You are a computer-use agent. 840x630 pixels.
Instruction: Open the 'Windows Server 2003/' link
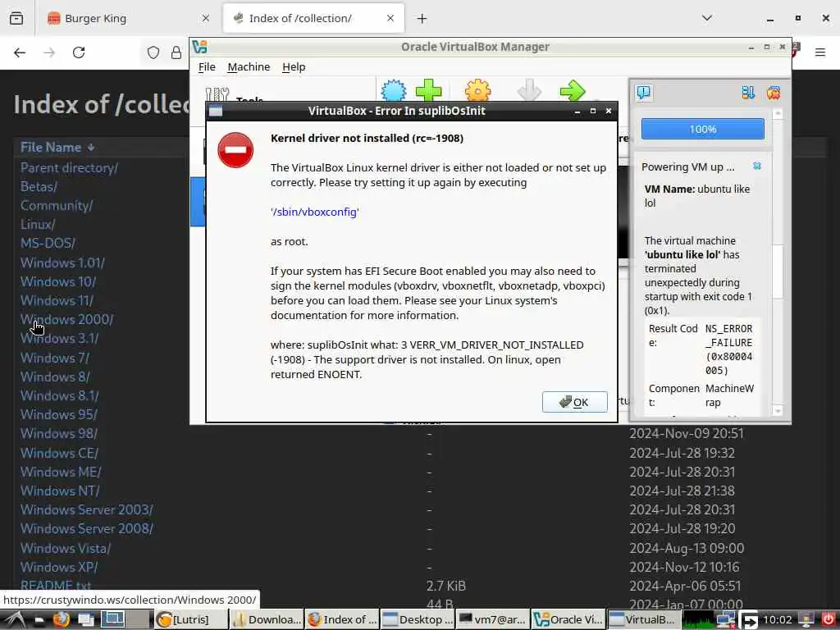tap(87, 509)
